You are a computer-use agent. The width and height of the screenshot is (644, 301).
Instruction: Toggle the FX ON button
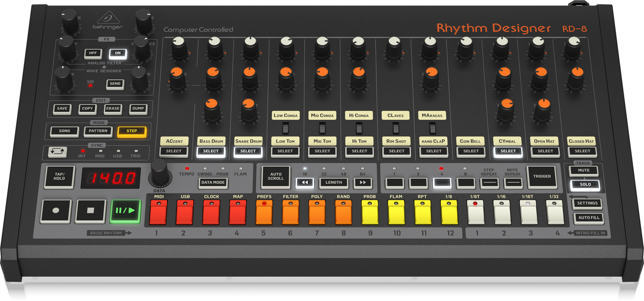tap(118, 53)
